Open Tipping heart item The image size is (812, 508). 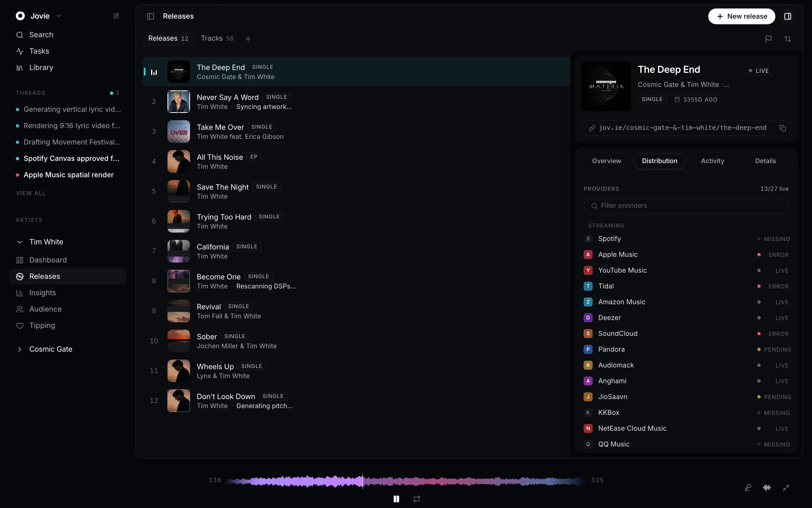(67, 326)
